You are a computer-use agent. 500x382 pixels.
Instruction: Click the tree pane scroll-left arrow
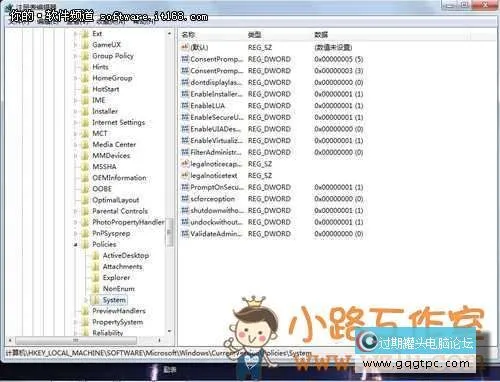[x=10, y=340]
